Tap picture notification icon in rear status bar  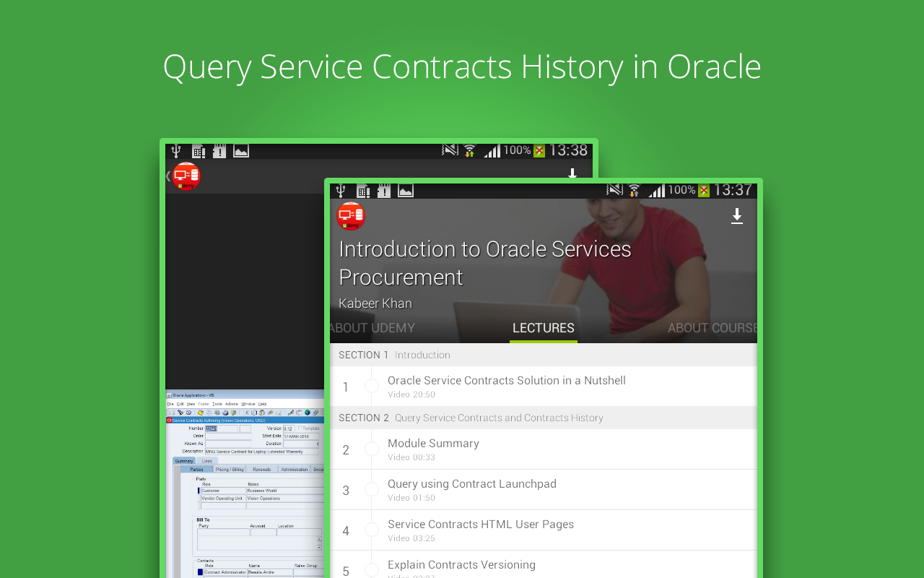241,151
